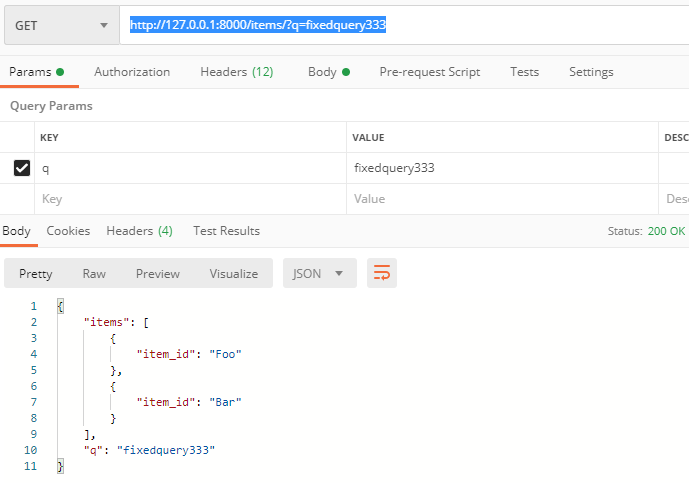Switch to Preview response view
Viewport: 689px width, 483px height.
click(158, 273)
